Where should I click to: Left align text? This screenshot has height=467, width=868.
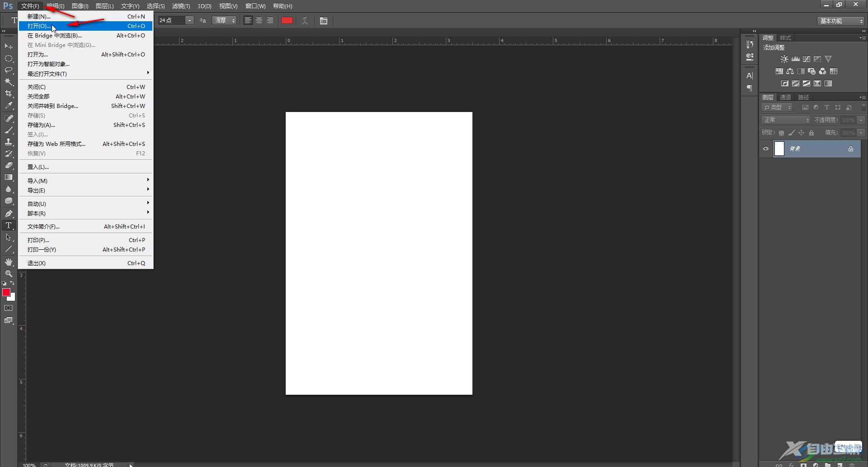point(248,20)
